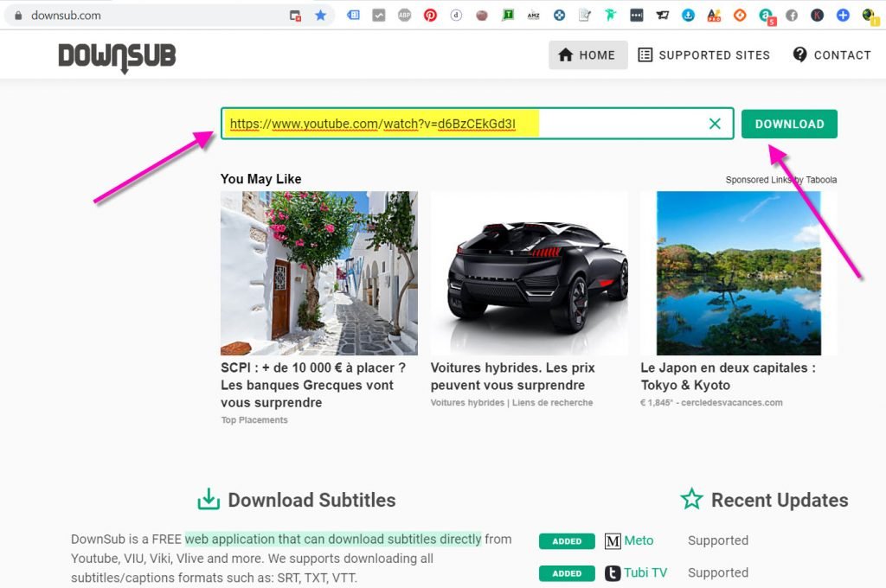Click inside the YouTube URL input field
Screen dimensions: 886x588
pos(606,124)
